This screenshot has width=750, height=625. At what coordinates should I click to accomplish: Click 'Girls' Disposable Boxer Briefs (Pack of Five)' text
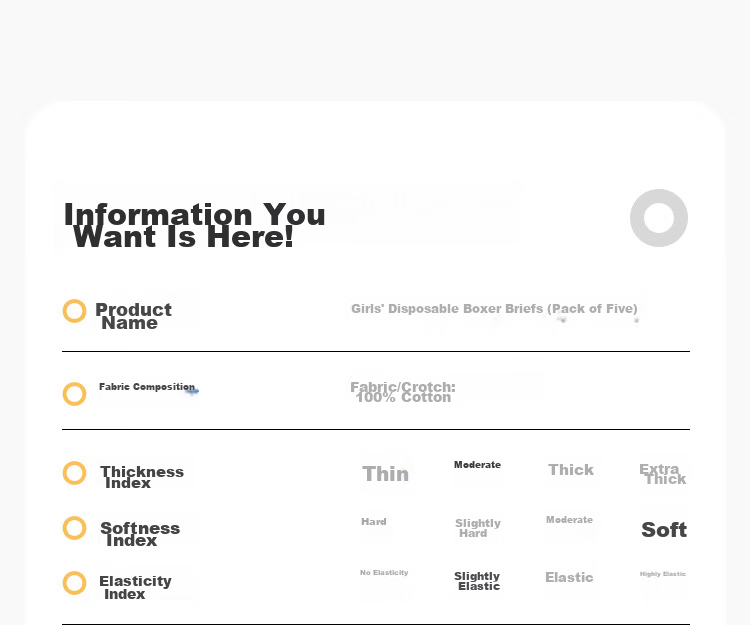point(494,309)
